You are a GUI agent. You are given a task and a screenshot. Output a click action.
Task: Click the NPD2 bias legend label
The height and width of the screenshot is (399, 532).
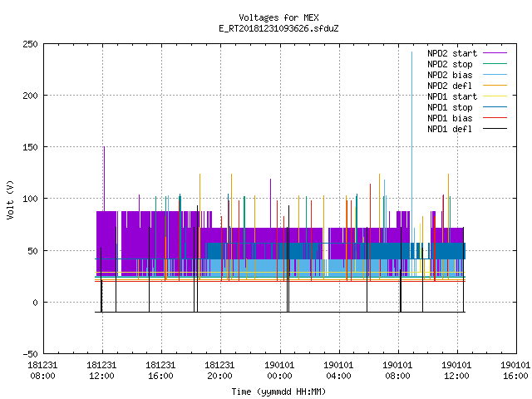coord(450,75)
